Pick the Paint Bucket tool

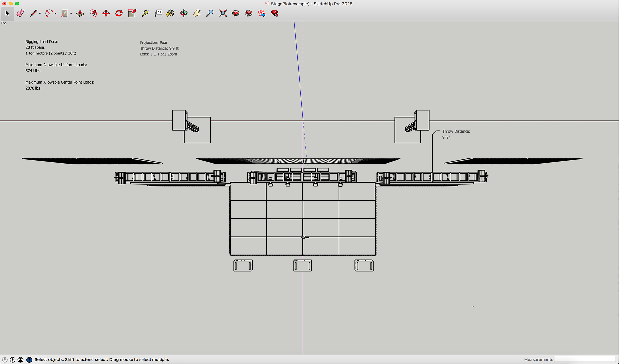[x=170, y=13]
